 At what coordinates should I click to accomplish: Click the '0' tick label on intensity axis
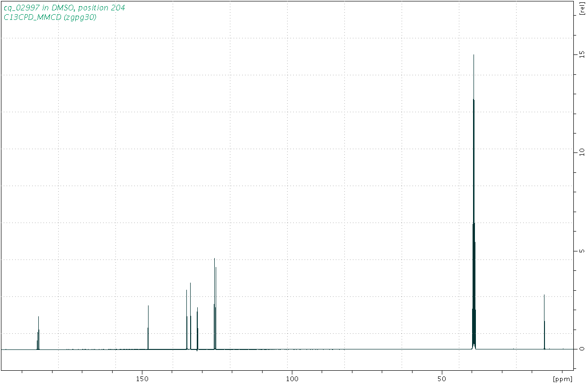pyautogui.click(x=581, y=349)
